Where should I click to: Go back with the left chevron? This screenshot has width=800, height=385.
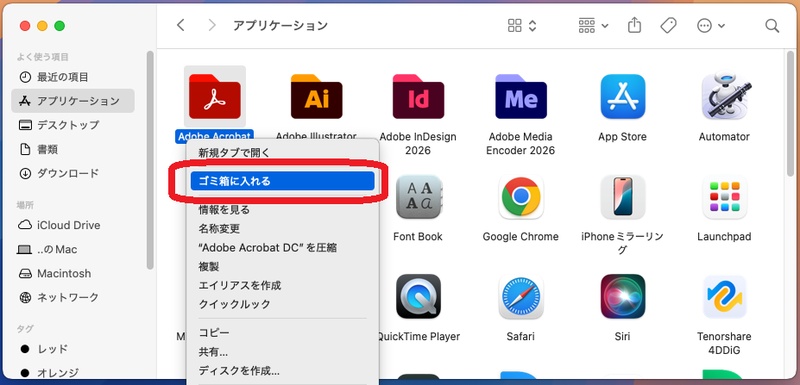tap(180, 25)
